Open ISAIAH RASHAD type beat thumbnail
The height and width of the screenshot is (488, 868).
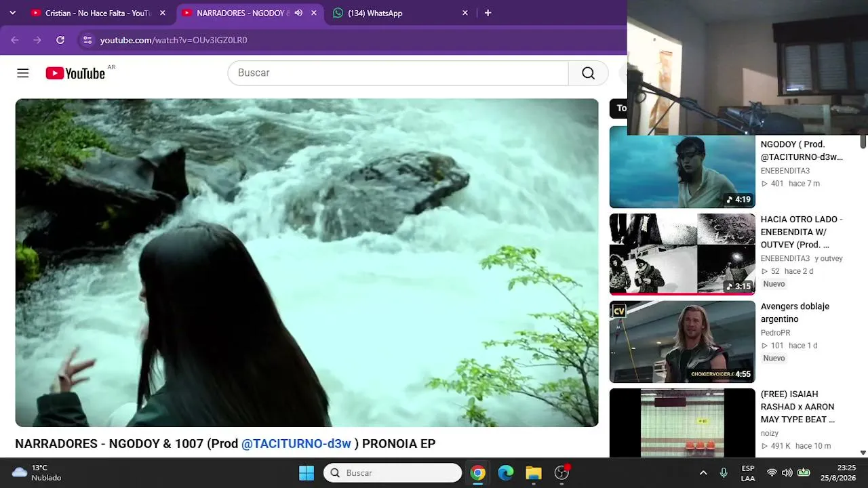click(x=682, y=423)
